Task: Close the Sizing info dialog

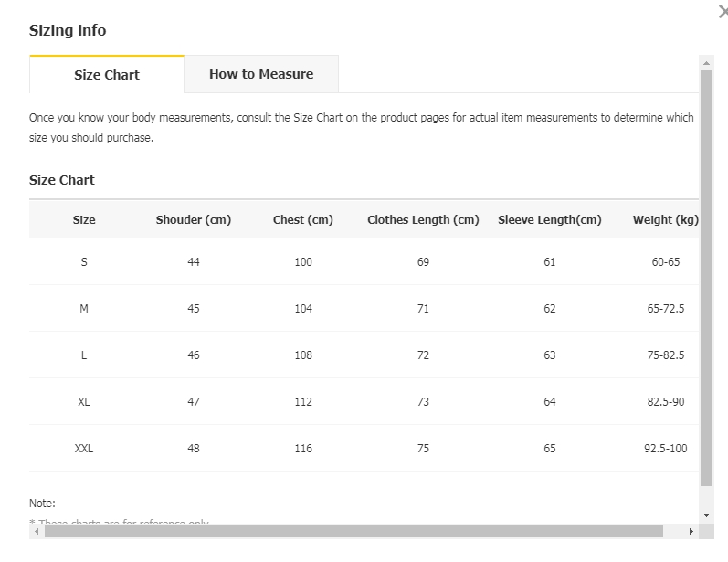Action: 723,12
